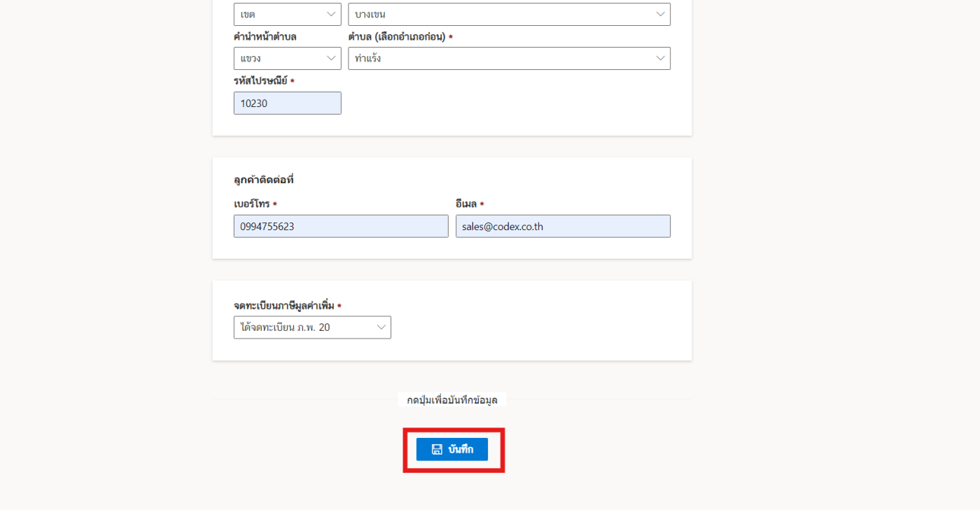Click the arrow of the ภ.พ. 20 dropdown
This screenshot has height=510, width=980.
tap(381, 327)
